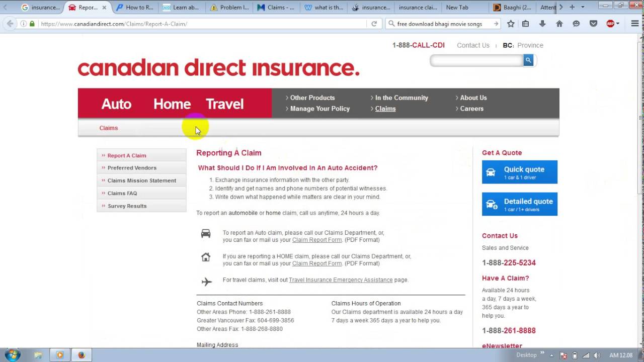The height and width of the screenshot is (362, 644).
Task: Go to the Firefox home page icon
Action: point(559,24)
